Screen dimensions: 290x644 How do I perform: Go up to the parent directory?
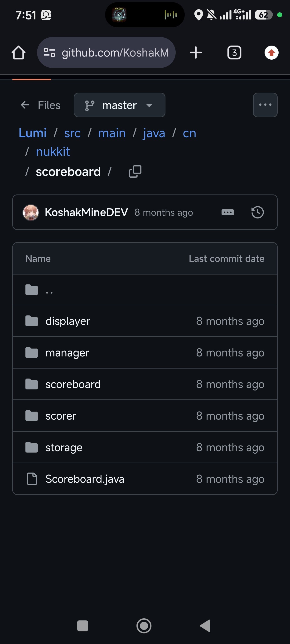(49, 290)
